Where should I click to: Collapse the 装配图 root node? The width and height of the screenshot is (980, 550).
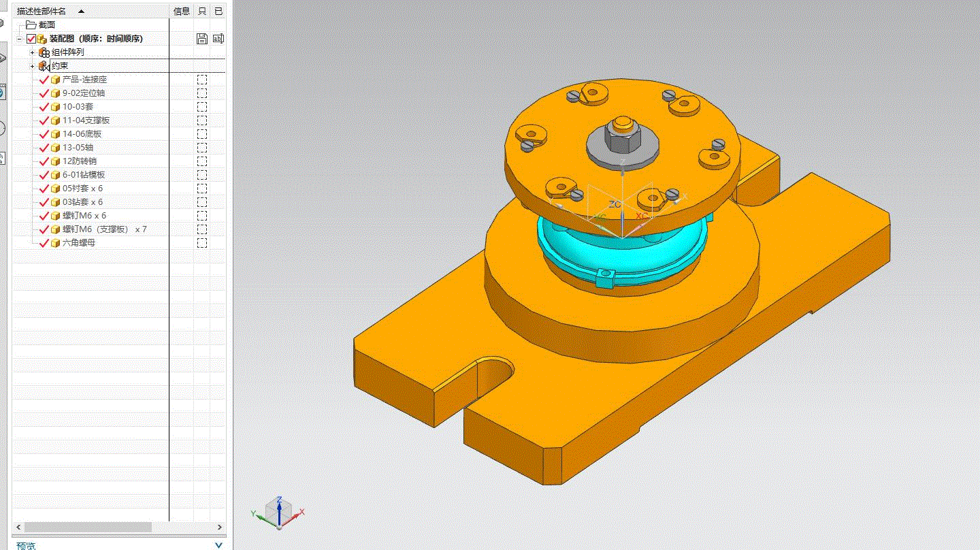coord(20,39)
